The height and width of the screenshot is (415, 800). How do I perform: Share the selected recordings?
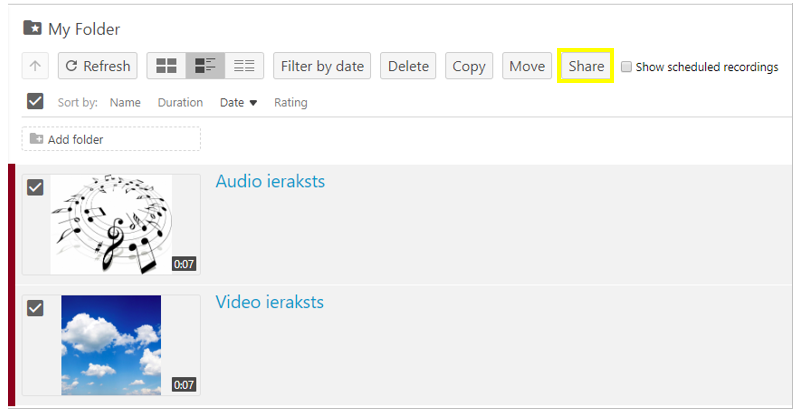[586, 66]
